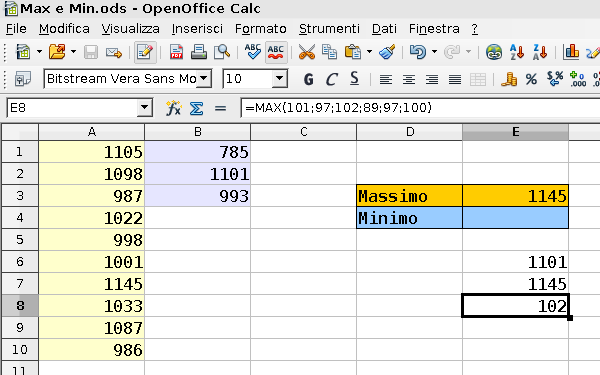Click the Save floppy disk icon

(91, 52)
